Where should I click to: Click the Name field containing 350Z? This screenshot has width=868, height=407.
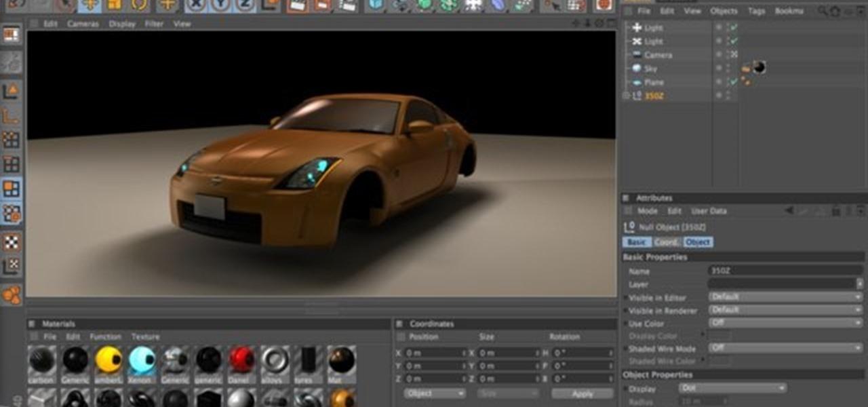click(785, 271)
